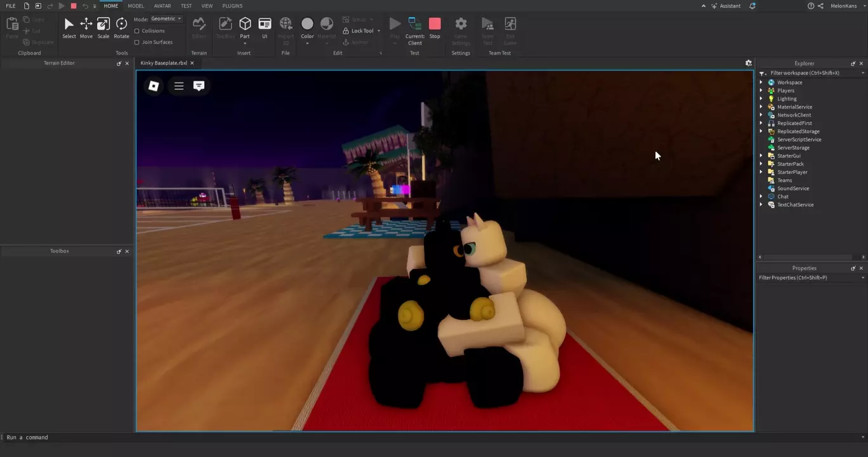Image resolution: width=868 pixels, height=457 pixels.
Task: Choose the Rotate tool
Action: (121, 28)
